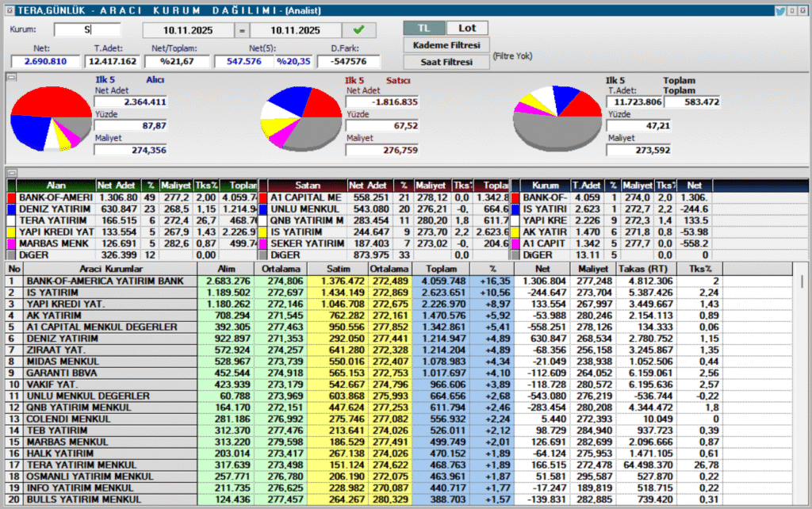This screenshot has width=812, height=509.
Task: Sort by Araci Kurumlar column header
Action: pos(110,269)
